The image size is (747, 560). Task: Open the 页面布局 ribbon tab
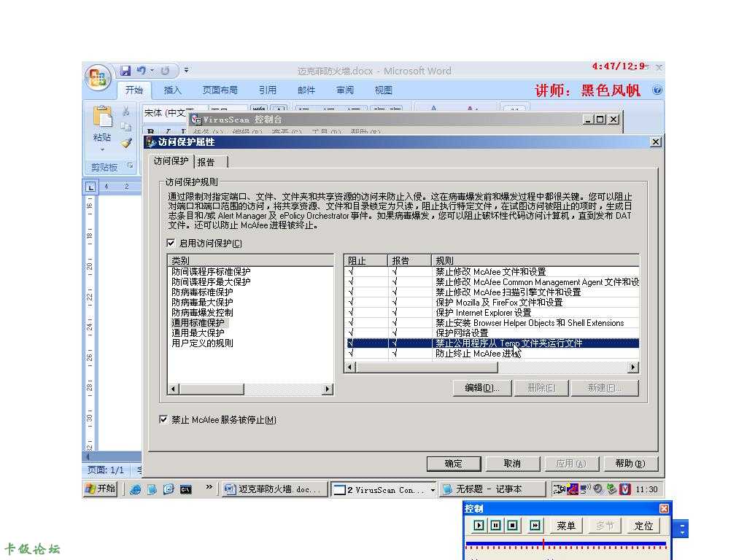point(220,90)
